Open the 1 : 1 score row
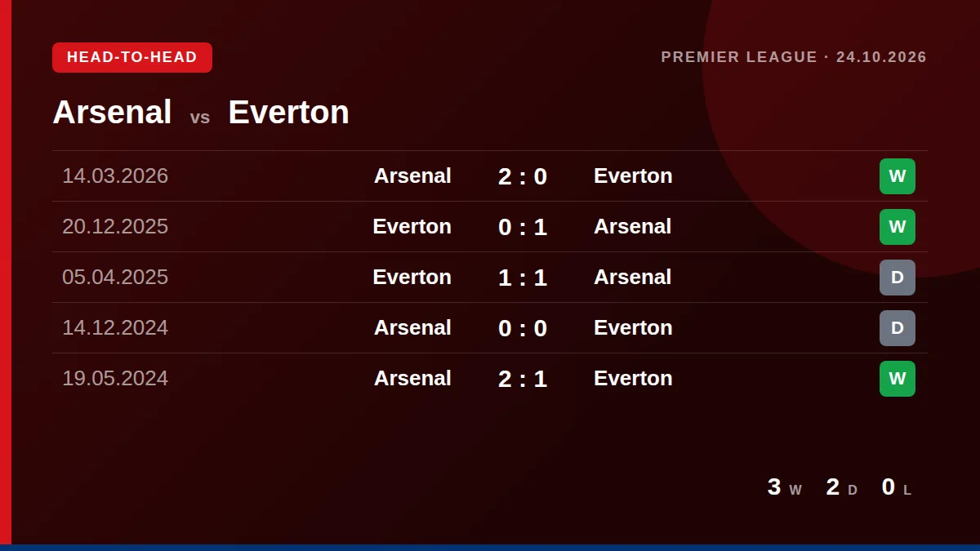 [490, 278]
